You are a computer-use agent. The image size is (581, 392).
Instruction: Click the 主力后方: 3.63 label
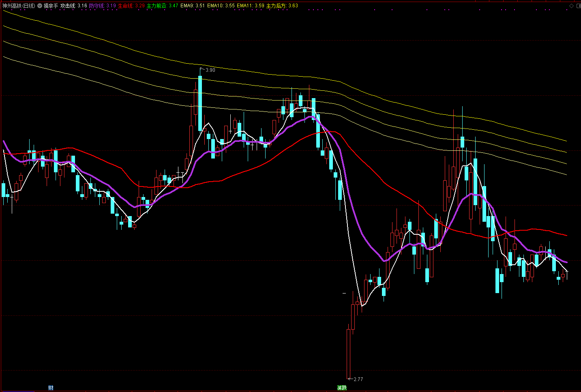[282, 6]
